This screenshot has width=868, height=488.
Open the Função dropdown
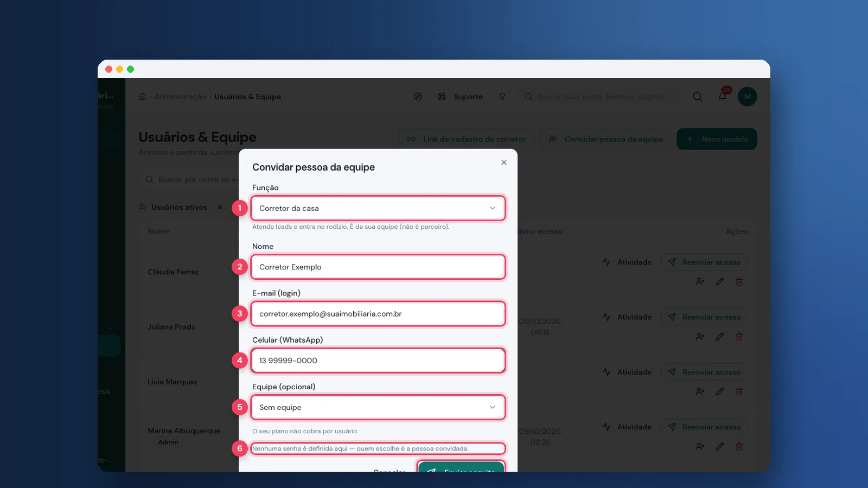point(378,208)
